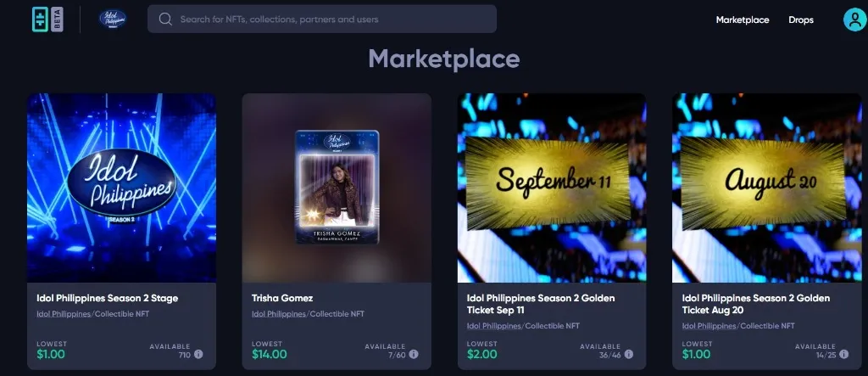Open the Drops menu item
Image resolution: width=868 pixels, height=376 pixels.
801,20
